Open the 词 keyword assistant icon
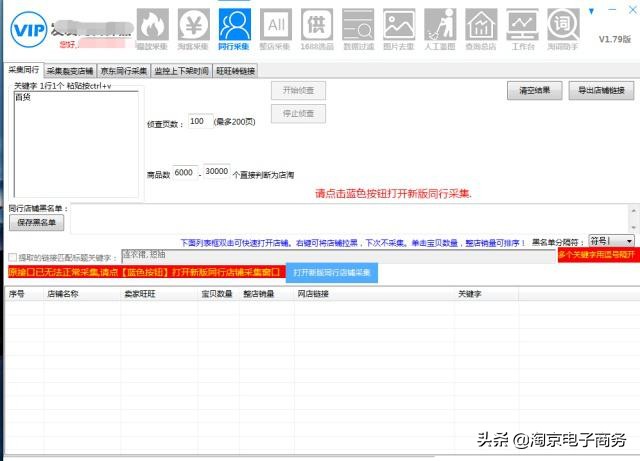Viewport: 640px width, 461px height. click(x=563, y=29)
